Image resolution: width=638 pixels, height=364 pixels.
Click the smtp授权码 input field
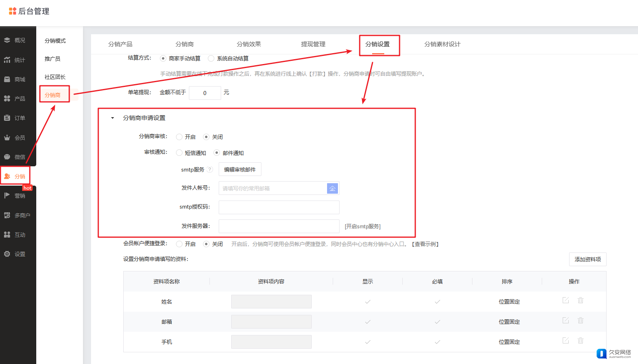click(x=279, y=207)
